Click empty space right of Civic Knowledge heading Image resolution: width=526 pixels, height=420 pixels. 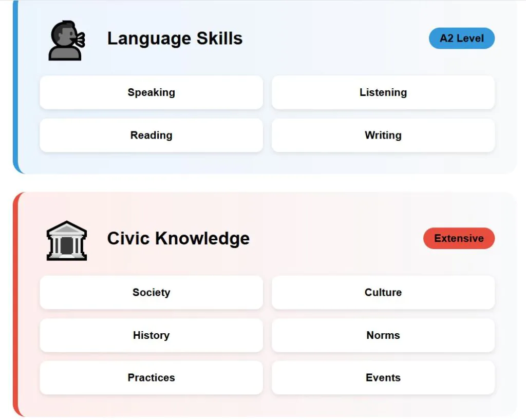tap(334, 238)
